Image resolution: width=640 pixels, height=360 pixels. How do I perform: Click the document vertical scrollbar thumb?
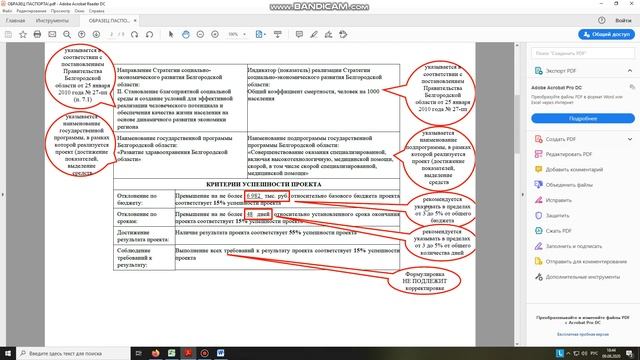517,124
